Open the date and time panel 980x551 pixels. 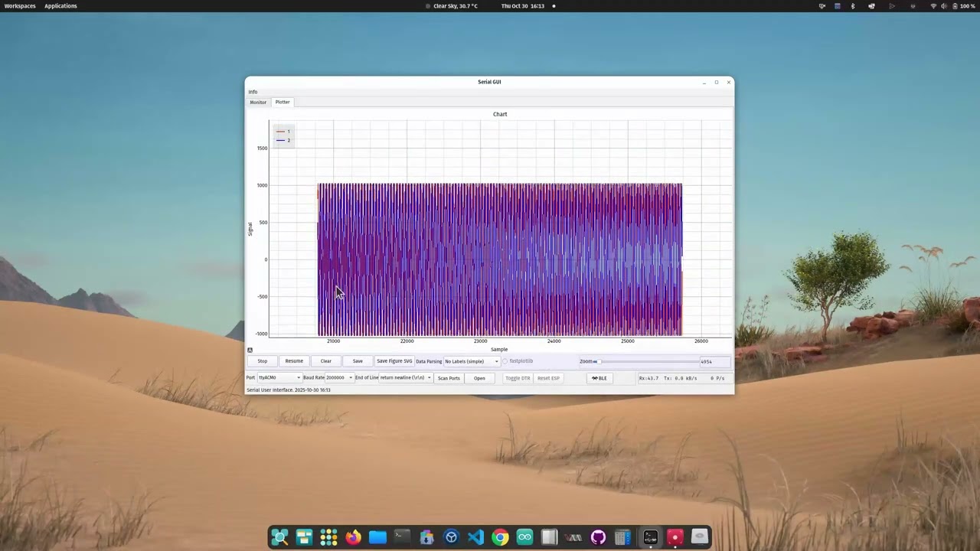click(523, 6)
